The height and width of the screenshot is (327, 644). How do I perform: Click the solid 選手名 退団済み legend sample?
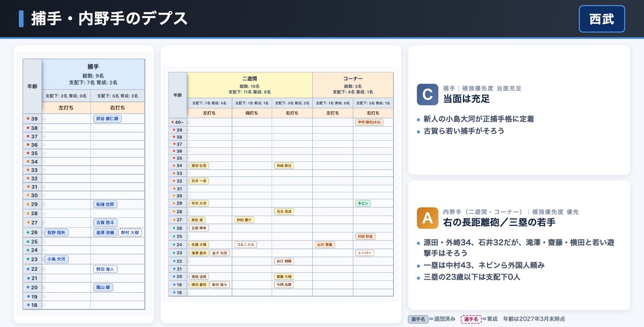point(418,319)
